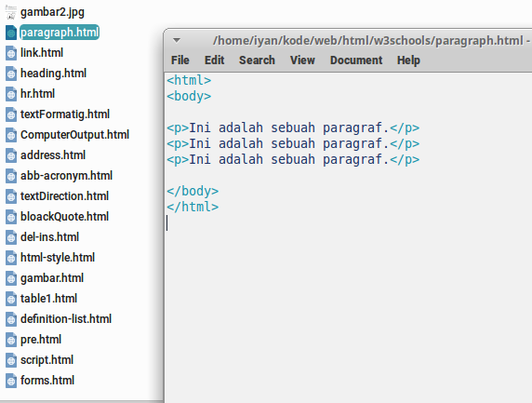The image size is (532, 403).
Task: Click the del-ins.html file icon
Action: click(11, 237)
